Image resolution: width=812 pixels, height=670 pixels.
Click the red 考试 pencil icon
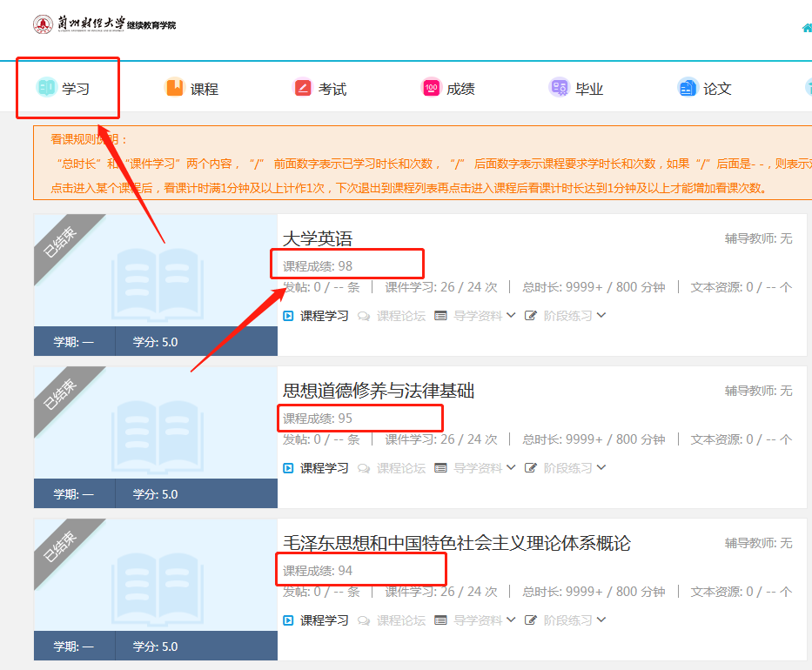302,88
